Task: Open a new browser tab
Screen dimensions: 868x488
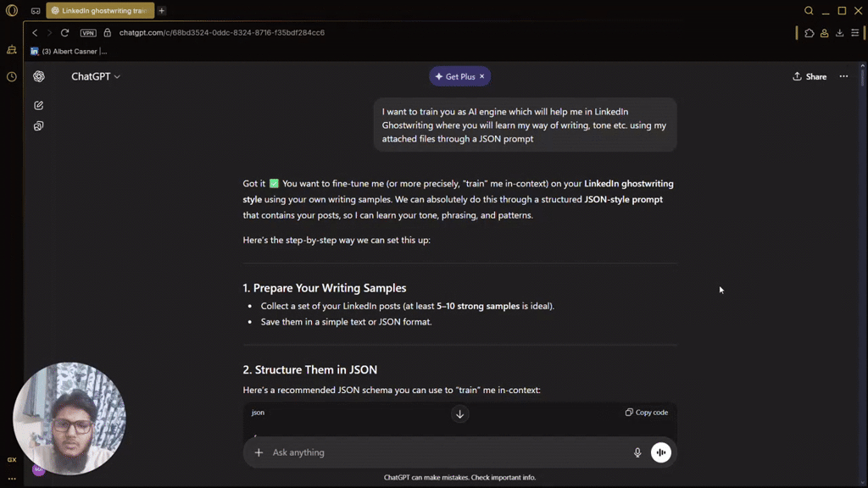Action: point(162,10)
